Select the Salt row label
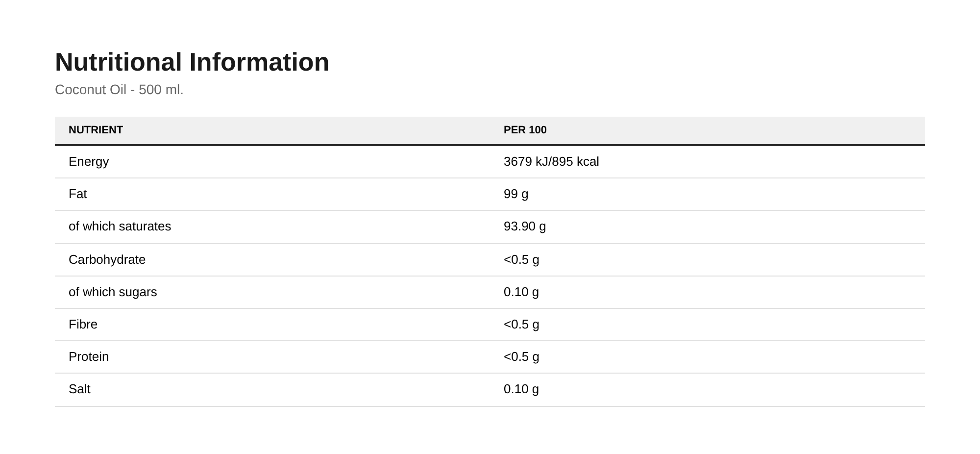Viewport: 980px width, 454px height. [79, 389]
